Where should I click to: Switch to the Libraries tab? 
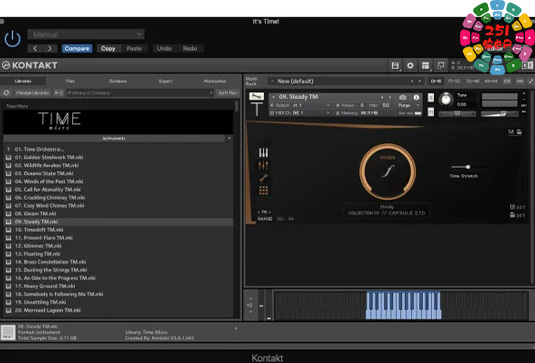23,81
